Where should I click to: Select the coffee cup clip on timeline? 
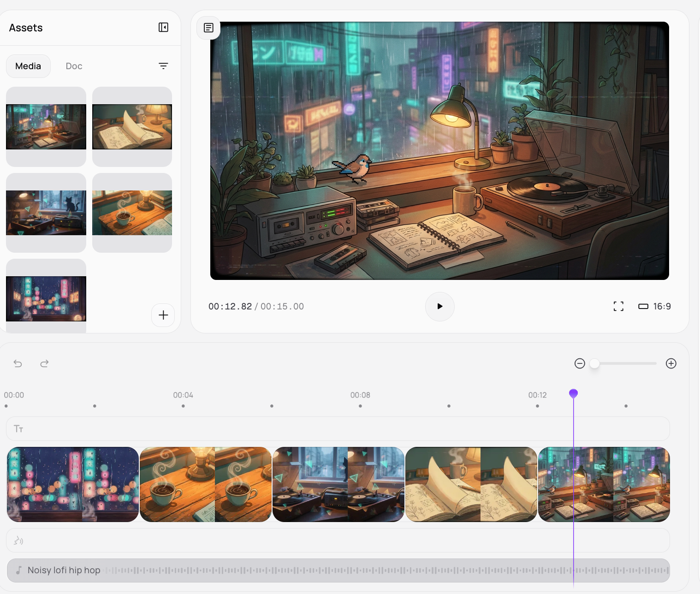pyautogui.click(x=205, y=484)
